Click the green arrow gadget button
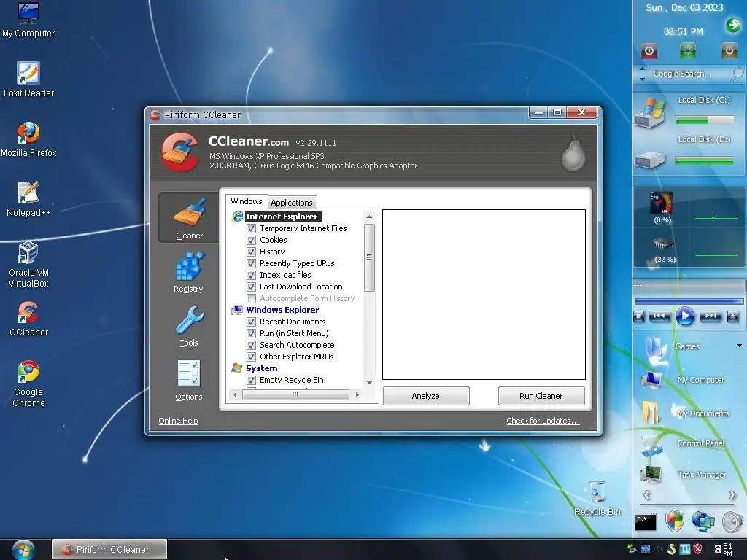 732,25
